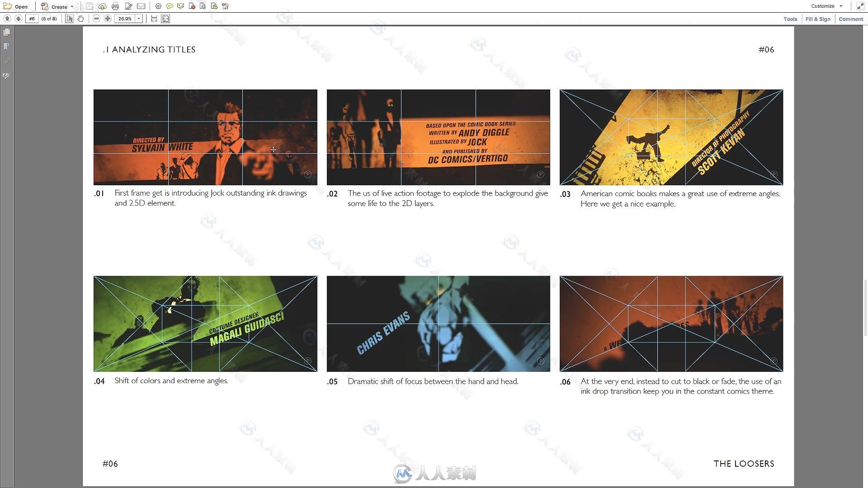The image size is (868, 488).
Task: Zoom out with the minus button
Action: click(x=96, y=19)
